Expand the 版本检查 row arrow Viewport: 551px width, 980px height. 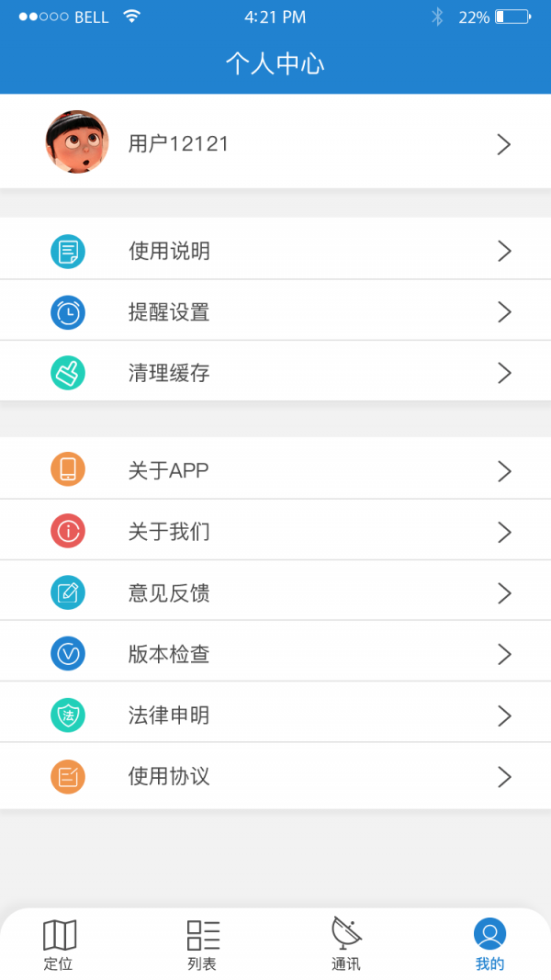click(x=503, y=654)
